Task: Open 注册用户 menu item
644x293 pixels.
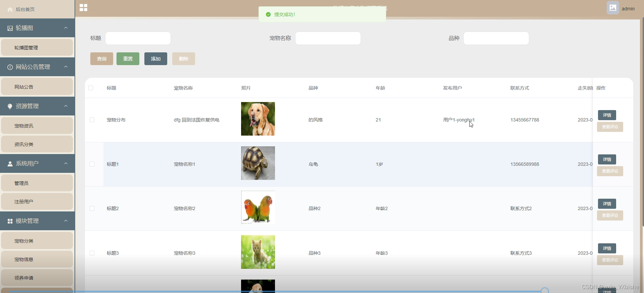Action: coord(37,202)
